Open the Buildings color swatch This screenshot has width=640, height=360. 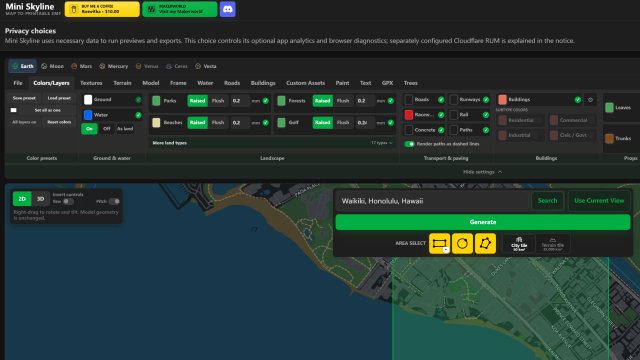502,100
